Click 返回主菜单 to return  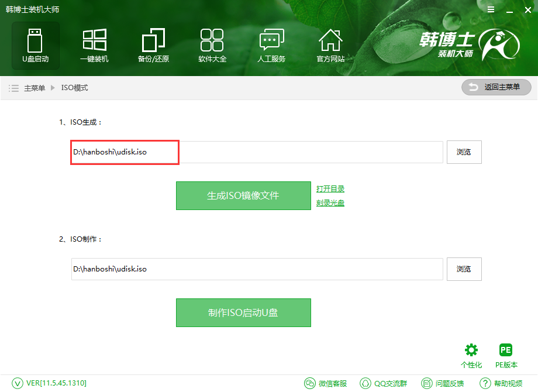click(x=496, y=87)
